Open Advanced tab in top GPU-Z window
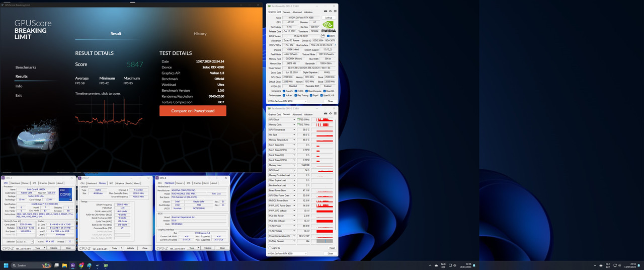The width and height of the screenshot is (644, 270). (x=297, y=12)
